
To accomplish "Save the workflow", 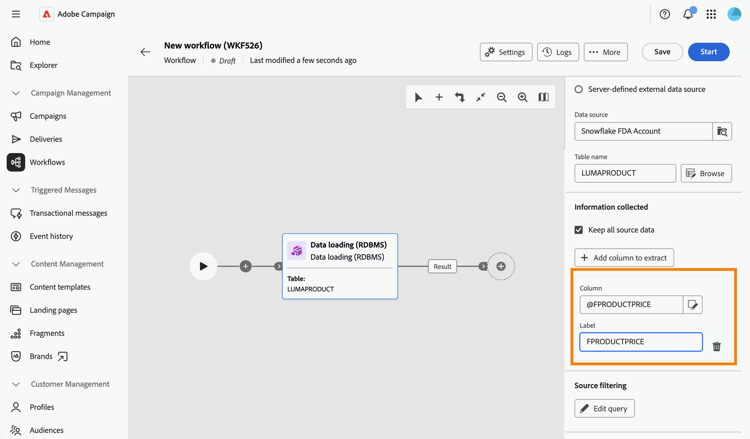I will point(662,52).
